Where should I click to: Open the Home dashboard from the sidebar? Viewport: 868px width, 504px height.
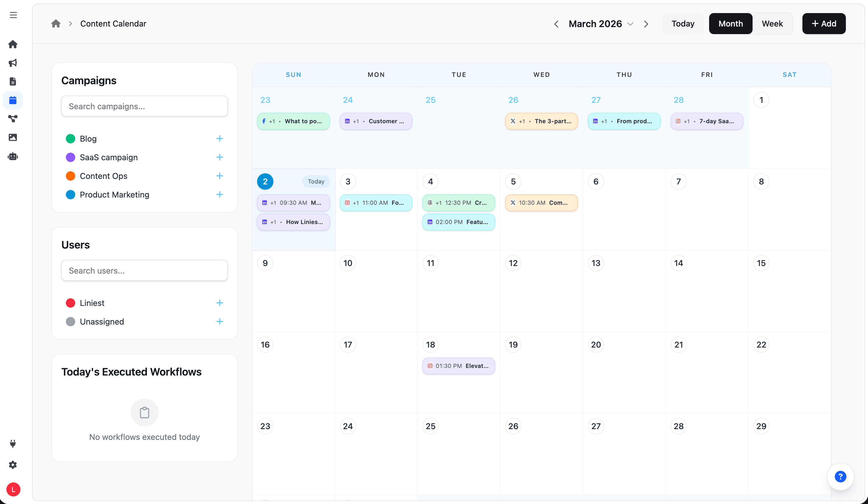point(13,44)
